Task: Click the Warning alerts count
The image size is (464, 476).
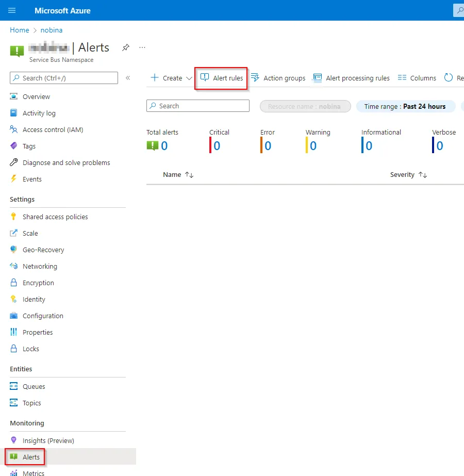Action: coord(313,146)
